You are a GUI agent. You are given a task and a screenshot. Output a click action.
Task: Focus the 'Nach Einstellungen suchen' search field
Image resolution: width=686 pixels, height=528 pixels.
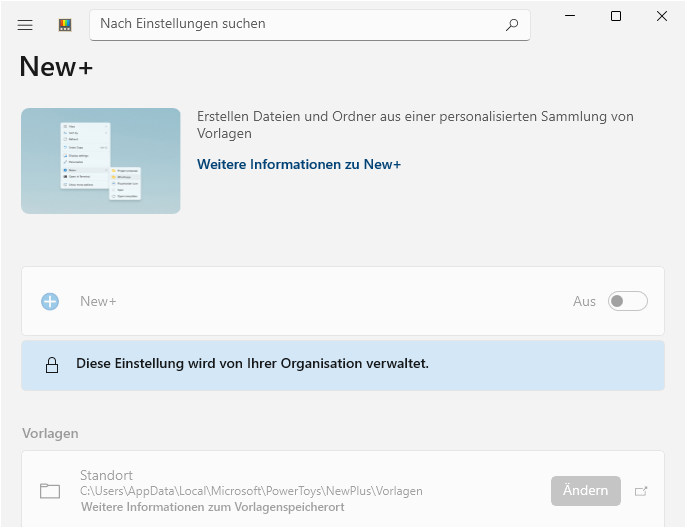point(310,25)
